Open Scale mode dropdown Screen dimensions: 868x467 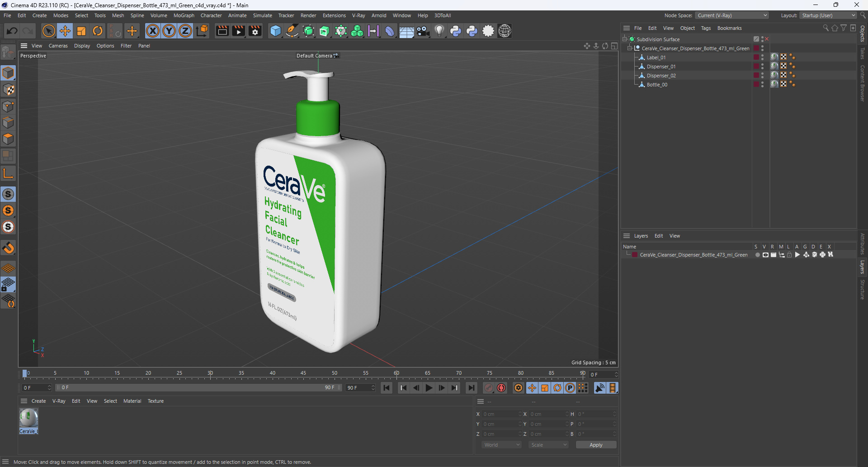click(x=549, y=445)
